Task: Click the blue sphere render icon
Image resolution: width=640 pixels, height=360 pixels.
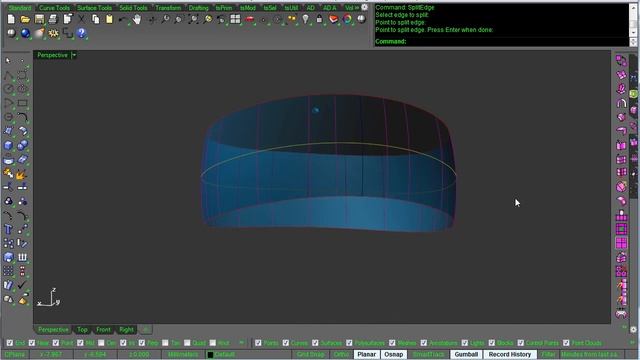Action: (25, 33)
